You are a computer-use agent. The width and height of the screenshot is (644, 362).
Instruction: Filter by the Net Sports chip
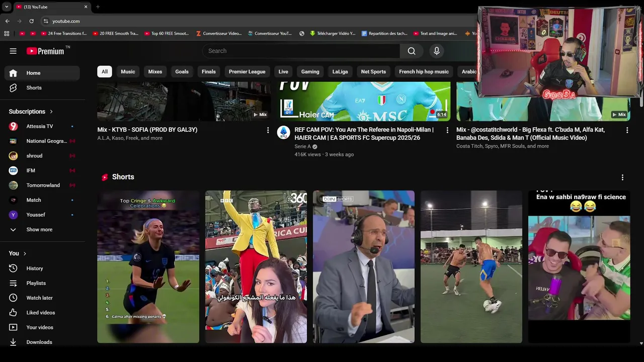click(373, 71)
